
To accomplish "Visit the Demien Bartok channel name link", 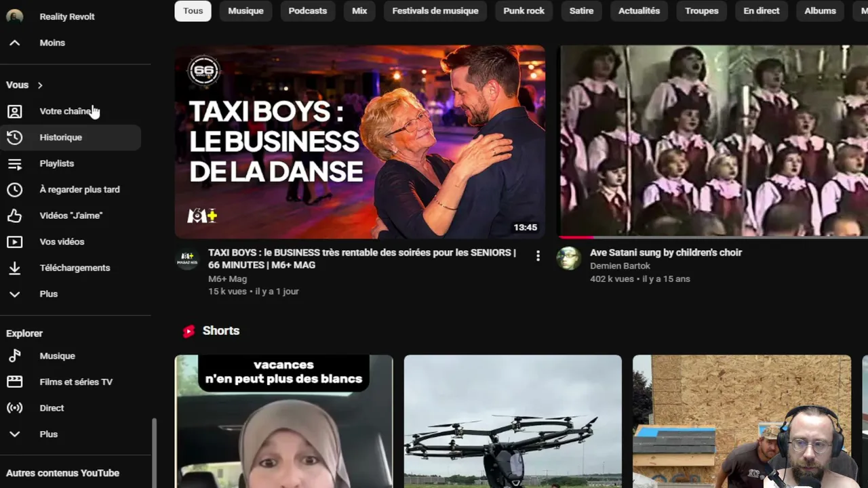I will point(620,266).
